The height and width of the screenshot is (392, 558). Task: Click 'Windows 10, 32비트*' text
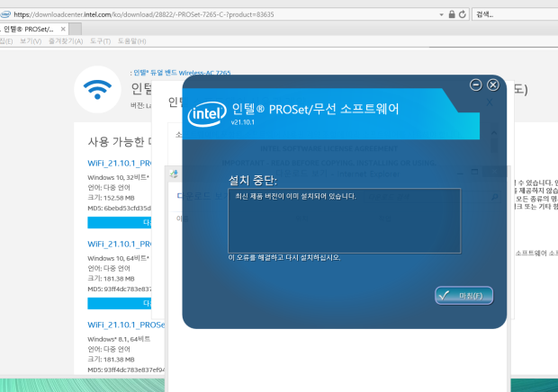pos(119,177)
